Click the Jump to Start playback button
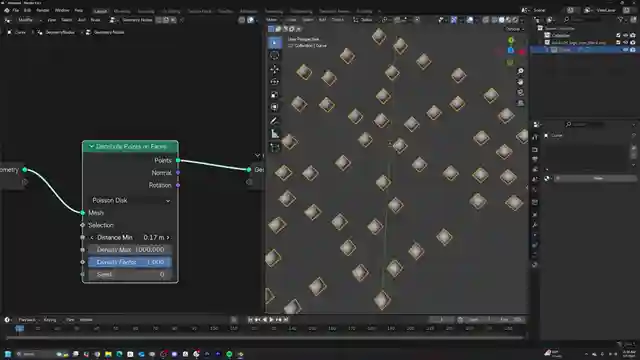Image resolution: width=640 pixels, height=360 pixels. (251, 320)
